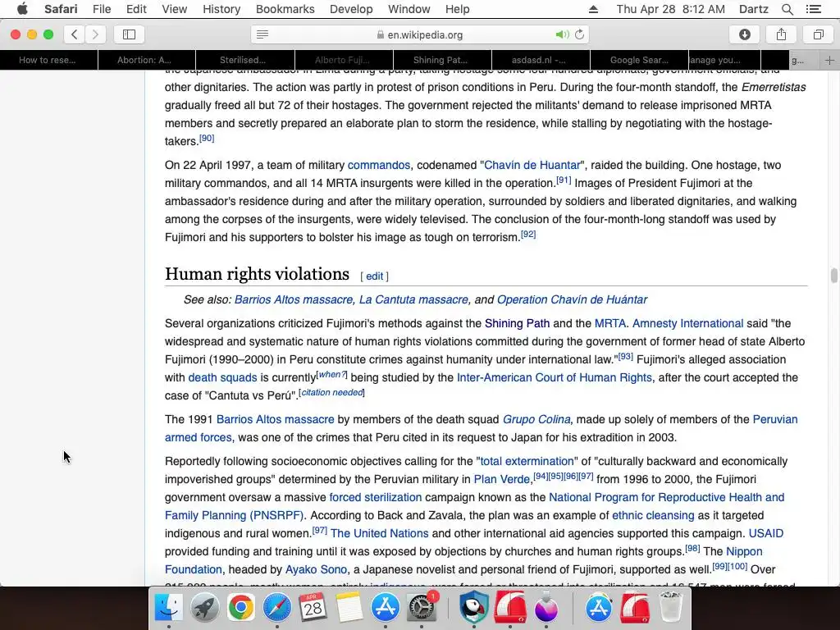
Task: Open the puffin shield app in the Dock
Action: pyautogui.click(x=473, y=608)
